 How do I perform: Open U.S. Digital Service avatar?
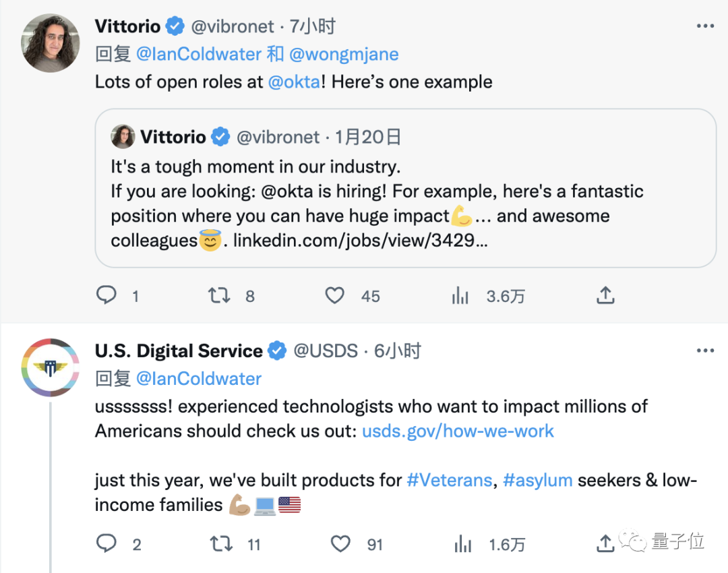click(51, 367)
